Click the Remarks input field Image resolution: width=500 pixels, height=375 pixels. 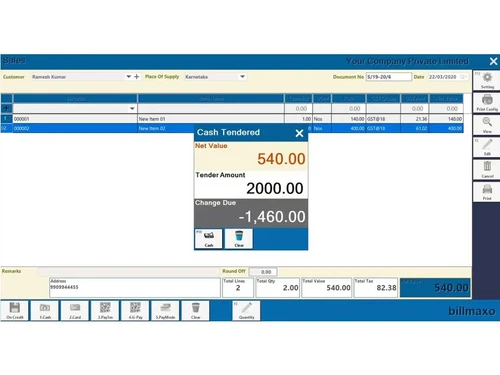click(128, 272)
